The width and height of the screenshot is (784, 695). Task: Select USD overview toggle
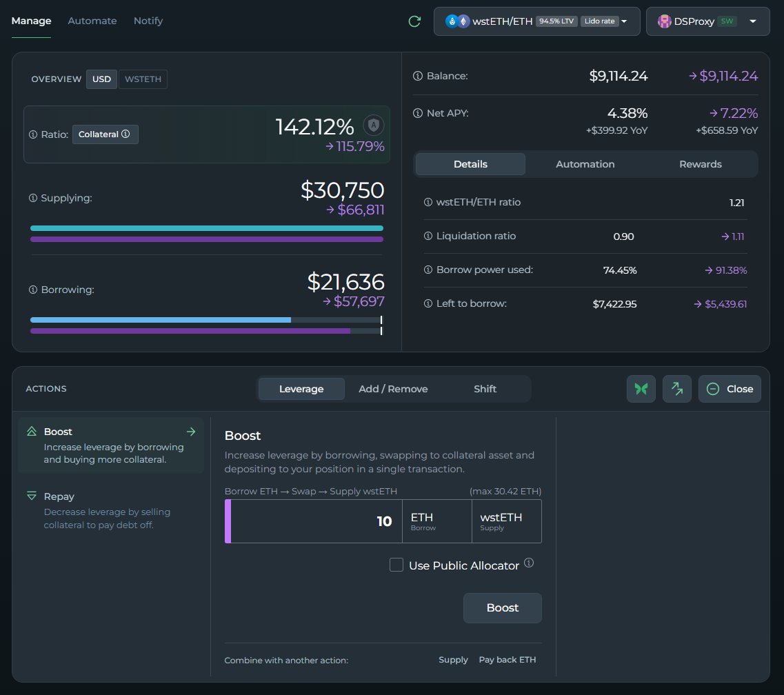pyautogui.click(x=102, y=79)
